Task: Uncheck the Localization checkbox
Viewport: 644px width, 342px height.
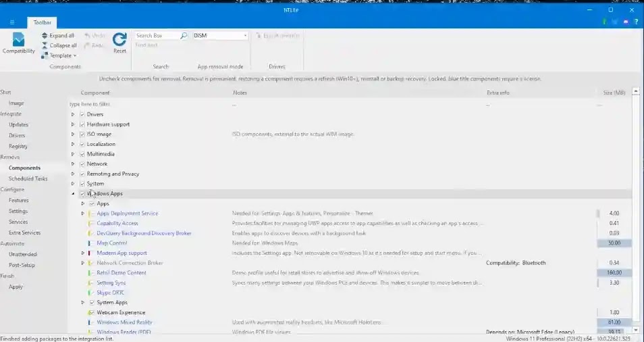Action: pos(82,144)
